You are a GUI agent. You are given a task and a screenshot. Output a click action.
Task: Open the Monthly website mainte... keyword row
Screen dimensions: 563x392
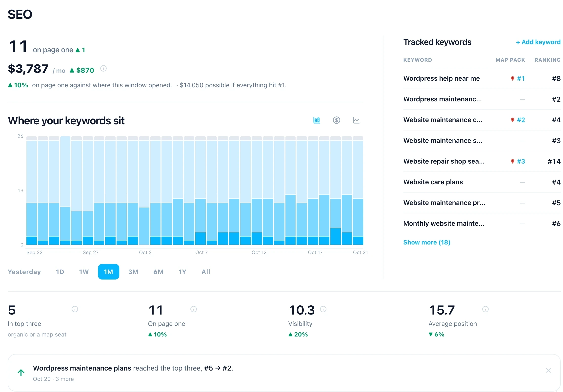(482, 224)
